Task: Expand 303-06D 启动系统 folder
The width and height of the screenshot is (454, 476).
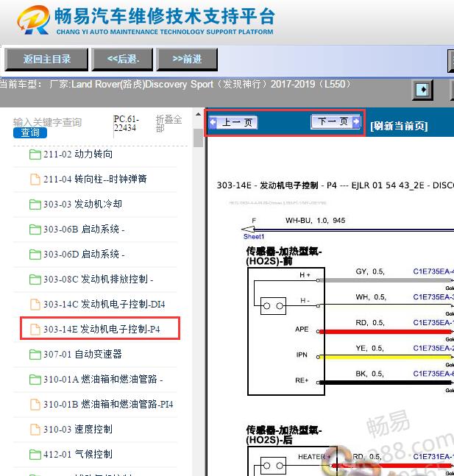Action: (x=84, y=254)
